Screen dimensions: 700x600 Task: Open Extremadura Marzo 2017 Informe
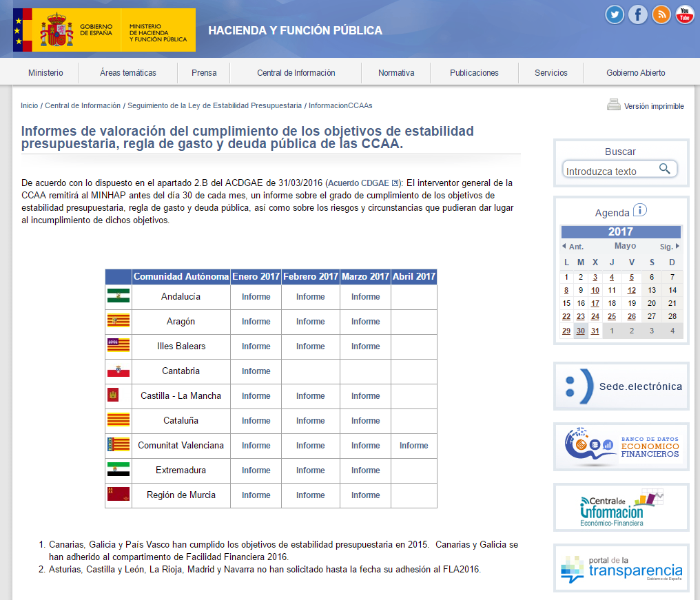[x=366, y=470]
